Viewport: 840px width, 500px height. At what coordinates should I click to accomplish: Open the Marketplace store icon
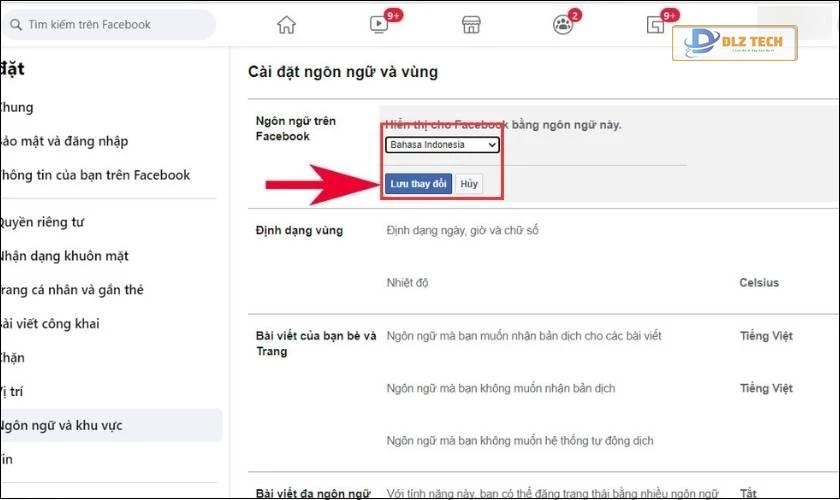coord(471,25)
